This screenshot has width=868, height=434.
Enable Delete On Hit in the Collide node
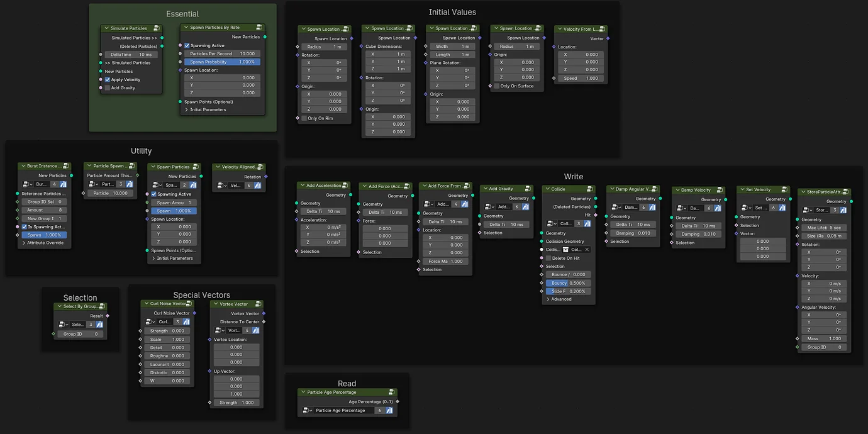point(548,258)
